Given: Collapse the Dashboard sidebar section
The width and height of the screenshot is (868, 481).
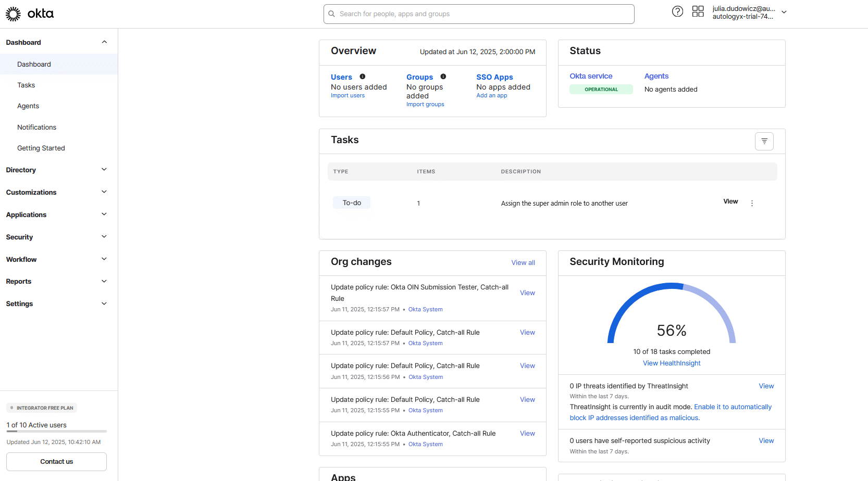Looking at the screenshot, I should click(x=104, y=42).
